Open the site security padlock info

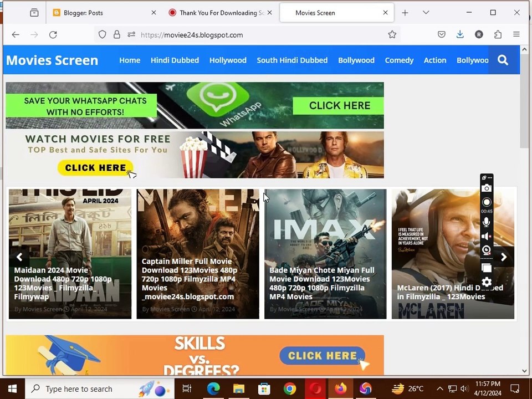click(117, 34)
